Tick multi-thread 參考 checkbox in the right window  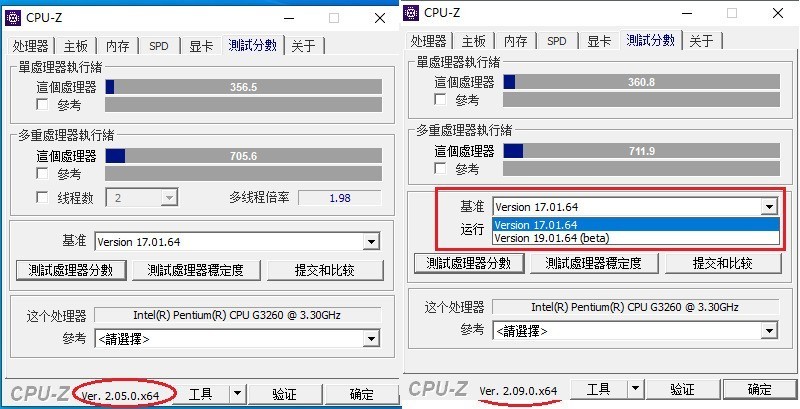click(x=440, y=168)
